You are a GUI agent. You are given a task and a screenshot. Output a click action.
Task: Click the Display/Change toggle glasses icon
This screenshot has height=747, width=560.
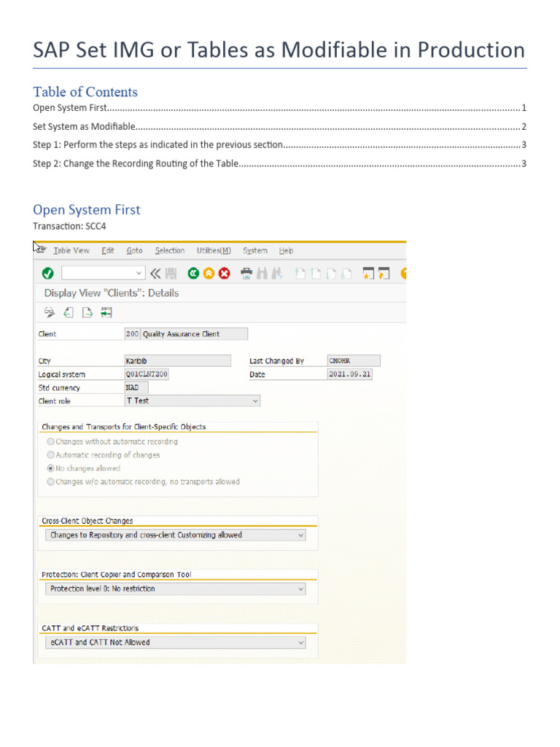click(x=50, y=312)
